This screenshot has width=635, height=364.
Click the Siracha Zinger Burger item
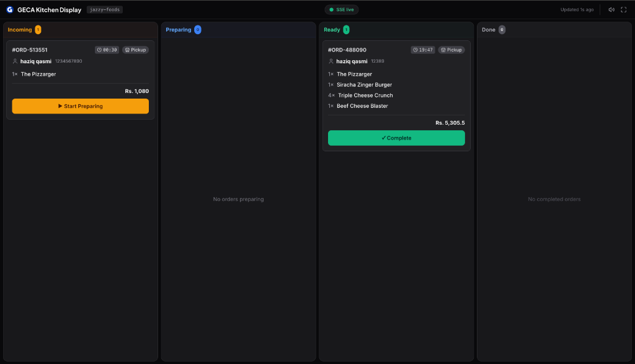point(364,84)
